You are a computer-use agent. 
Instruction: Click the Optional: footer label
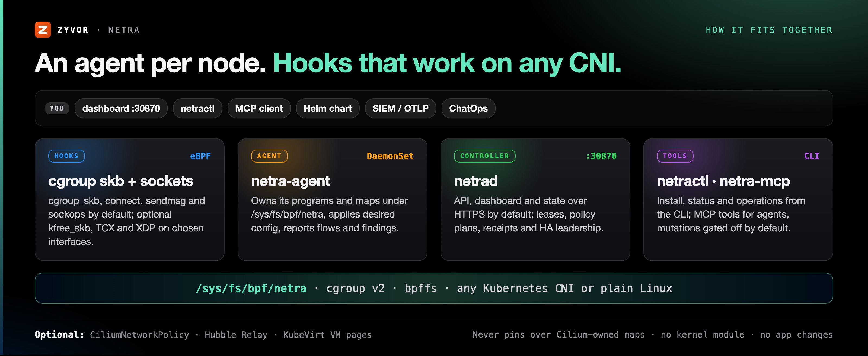[59, 335]
